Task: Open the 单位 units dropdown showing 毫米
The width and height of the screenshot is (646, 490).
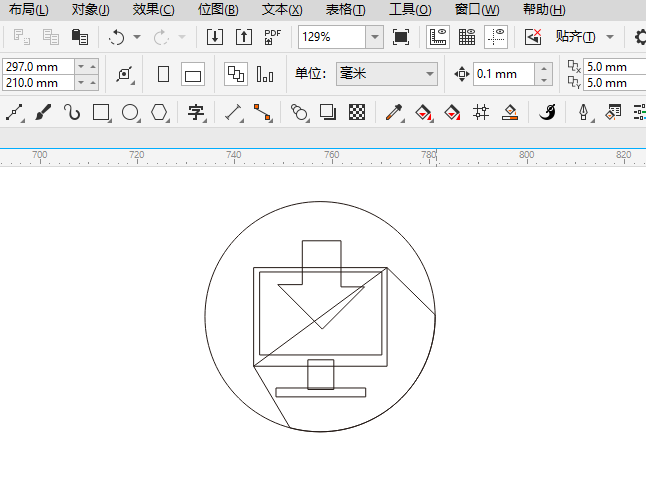Action: click(x=386, y=74)
